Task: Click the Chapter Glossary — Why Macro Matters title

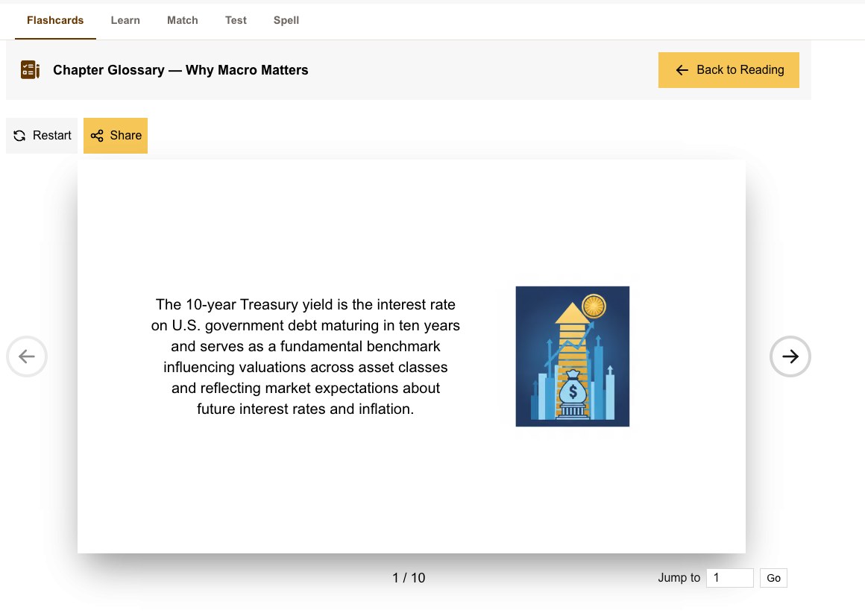Action: pos(180,70)
